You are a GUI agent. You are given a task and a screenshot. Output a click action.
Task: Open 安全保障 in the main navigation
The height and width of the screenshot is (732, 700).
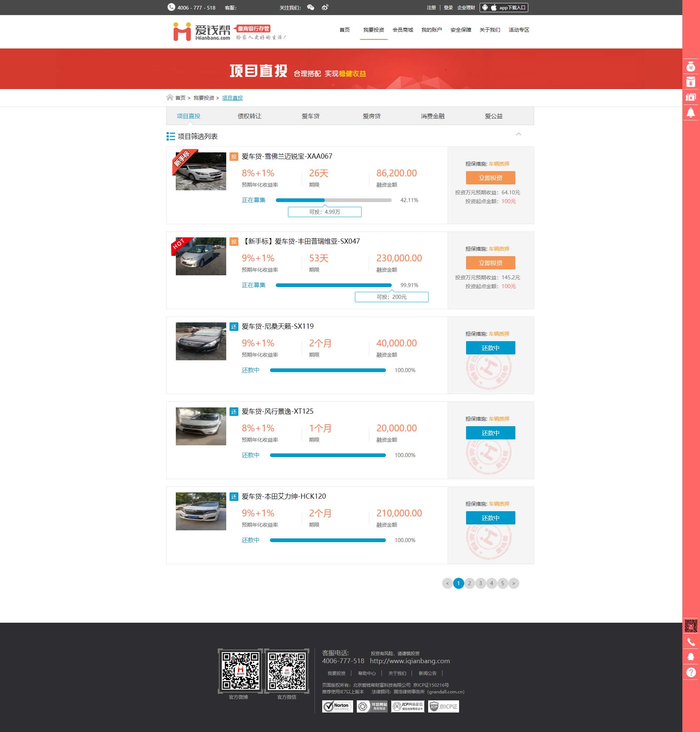(461, 30)
